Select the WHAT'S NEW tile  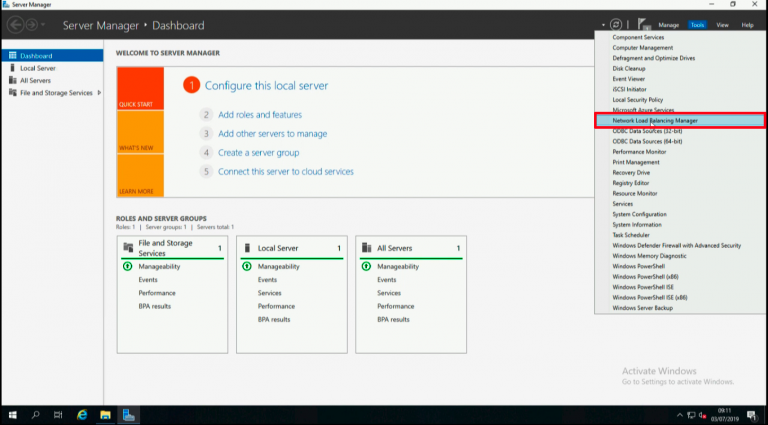pos(141,132)
